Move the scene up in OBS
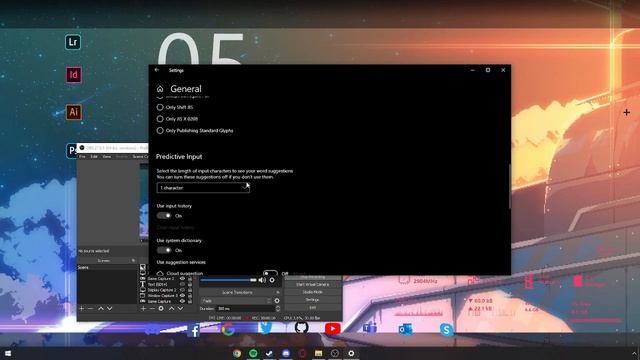640x360 pixels. [x=101, y=309]
